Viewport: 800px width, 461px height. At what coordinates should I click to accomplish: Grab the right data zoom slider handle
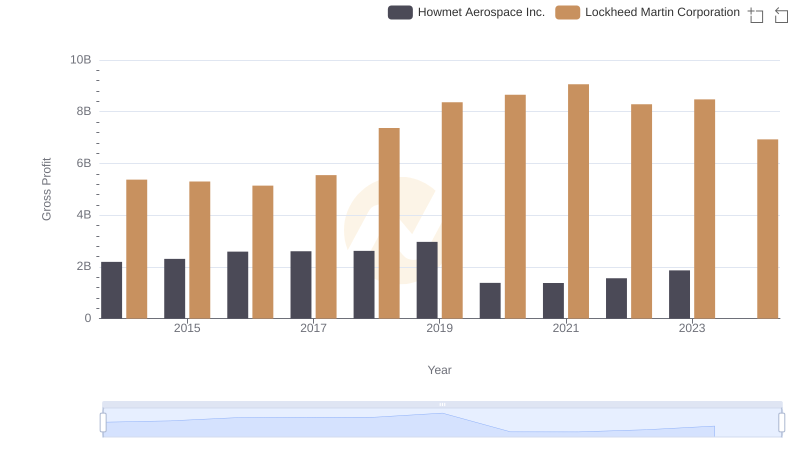(781, 422)
